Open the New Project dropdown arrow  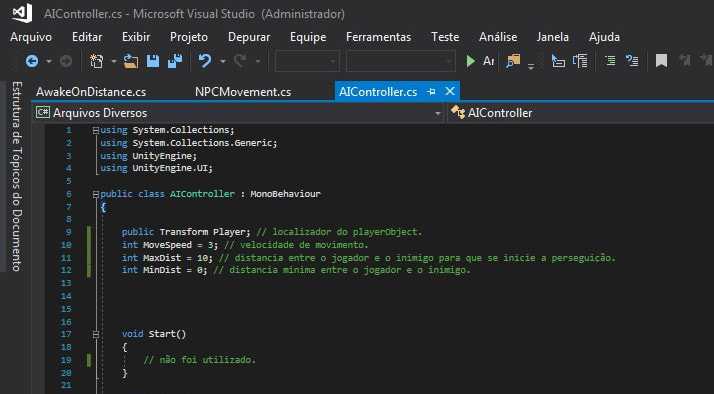click(x=114, y=61)
